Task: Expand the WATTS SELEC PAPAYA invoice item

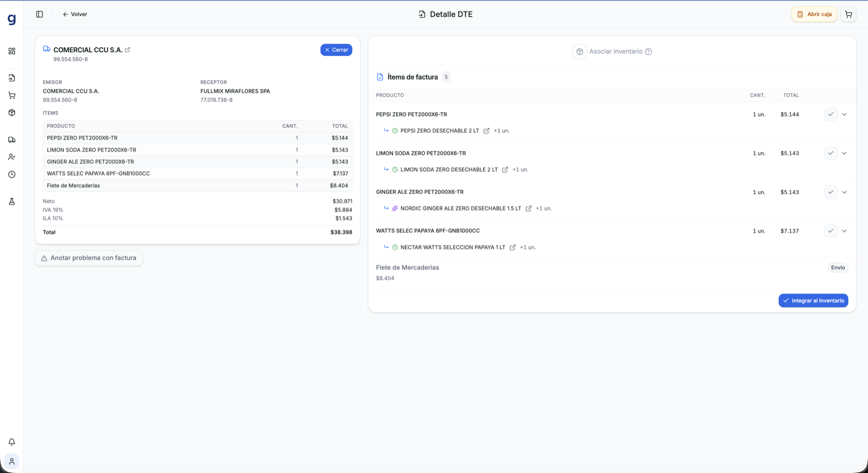Action: click(x=845, y=231)
